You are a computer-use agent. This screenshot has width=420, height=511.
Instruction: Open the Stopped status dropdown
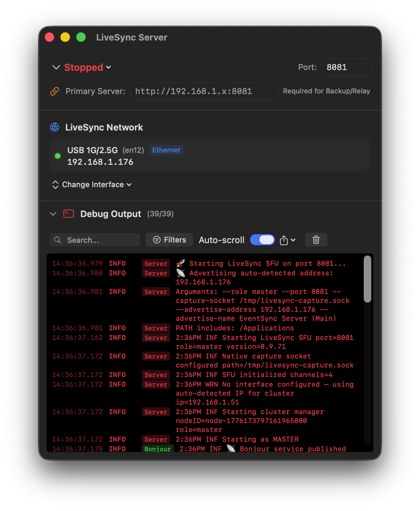click(x=87, y=67)
